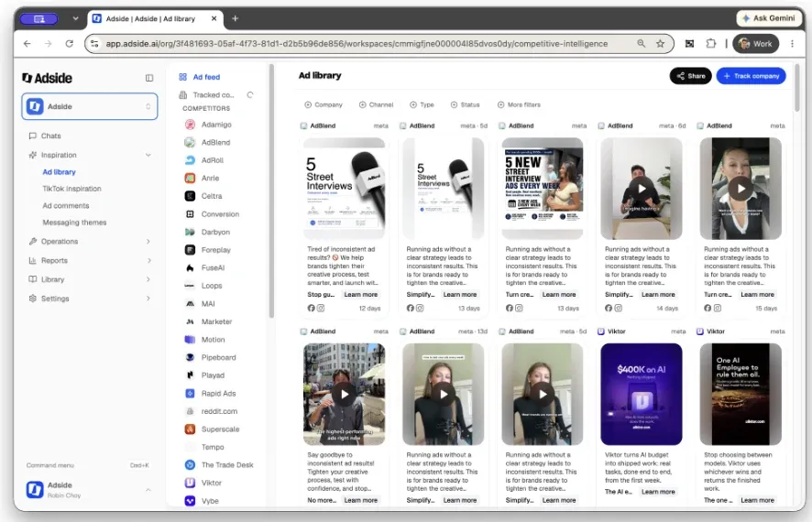The width and height of the screenshot is (812, 522).
Task: Add a Company filter
Action: coord(324,105)
